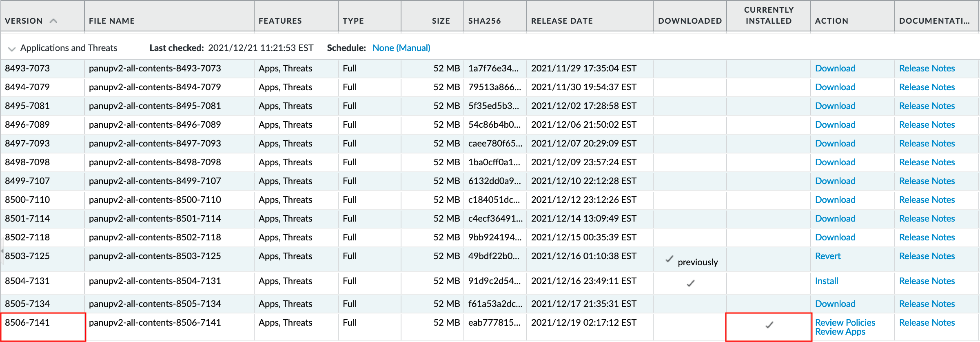This screenshot has width=980, height=342.
Task: Click downloaded checkmark for version 8503-7125
Action: [x=669, y=259]
